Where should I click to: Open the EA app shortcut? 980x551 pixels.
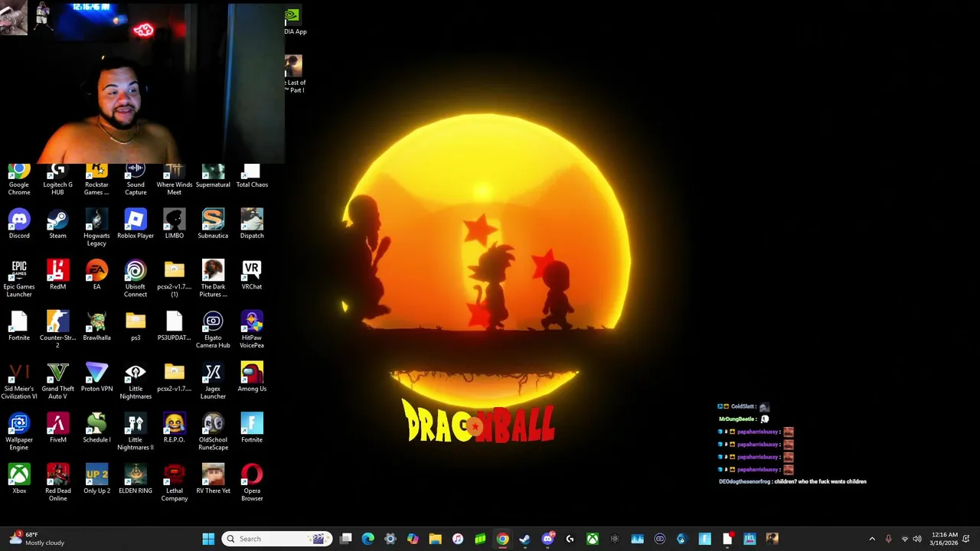click(96, 275)
